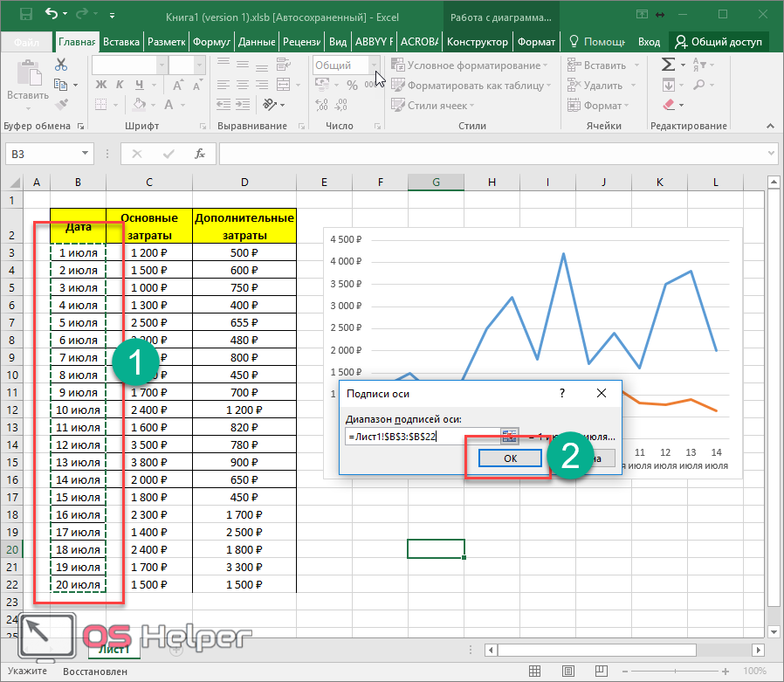The width and height of the screenshot is (784, 682).
Task: Click the Clear eraser icon
Action: 668,105
